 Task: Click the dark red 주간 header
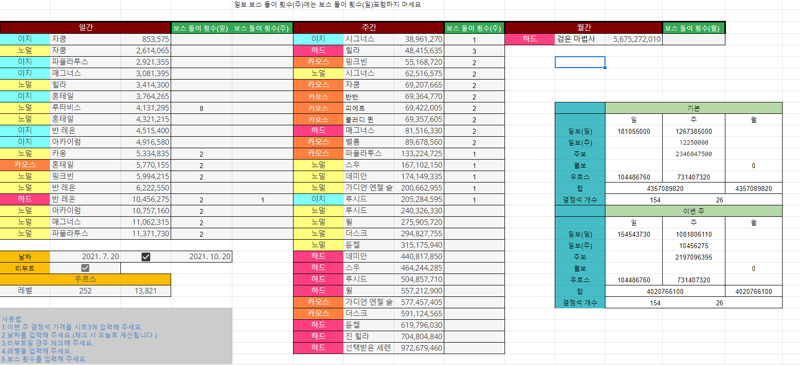click(x=369, y=28)
